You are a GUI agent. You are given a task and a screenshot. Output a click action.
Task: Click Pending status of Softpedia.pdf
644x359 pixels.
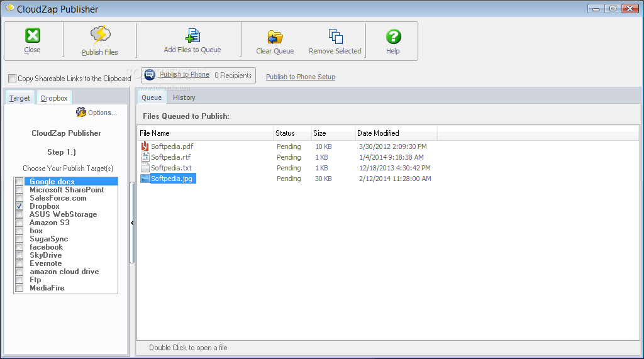[289, 146]
